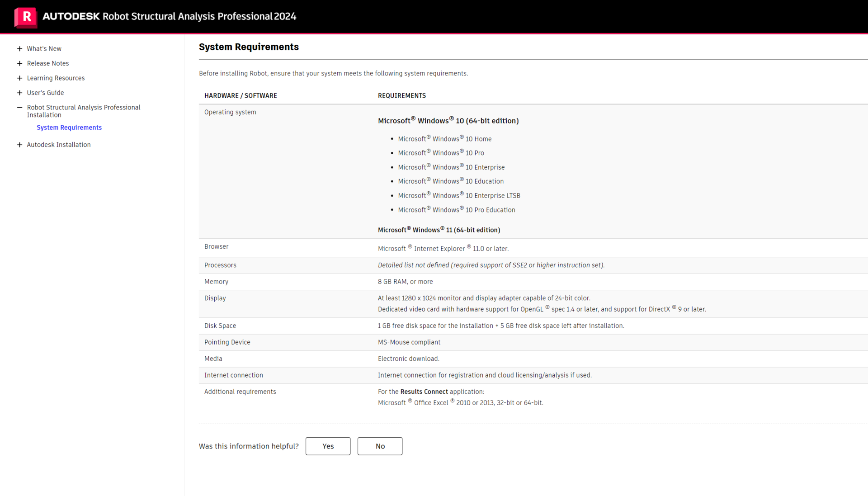Open the User's Guide topic
Image resolution: width=868 pixels, height=496 pixels.
tap(45, 93)
